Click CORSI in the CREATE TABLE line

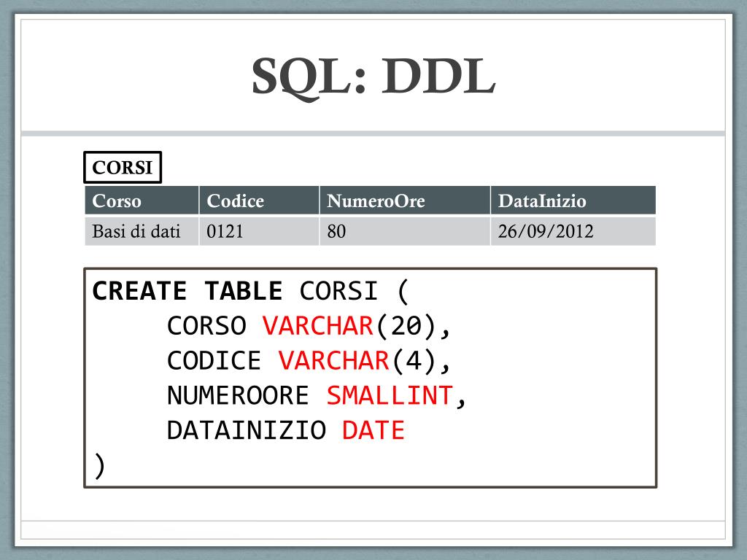[338, 291]
